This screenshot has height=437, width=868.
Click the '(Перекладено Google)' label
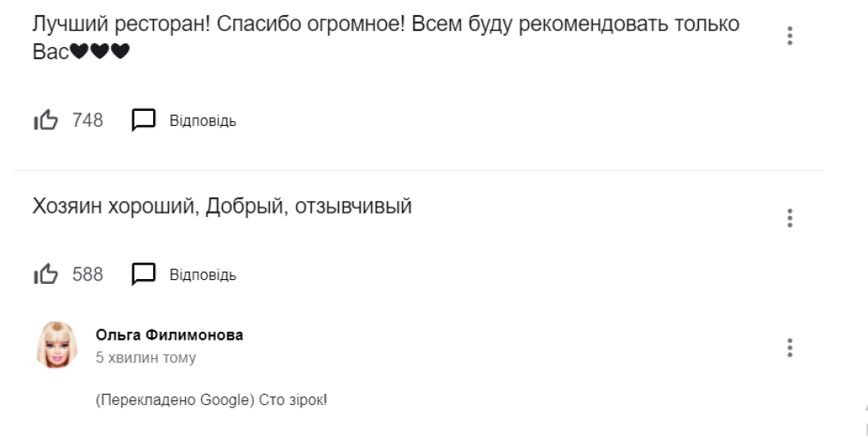tap(174, 400)
